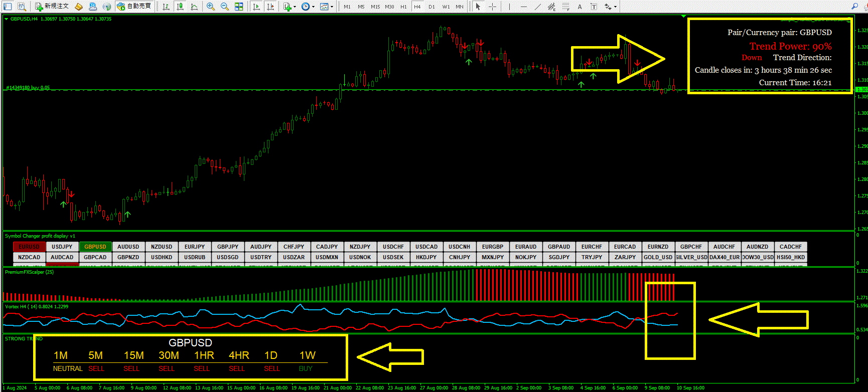Switch symbol to GBPJPY
The height and width of the screenshot is (392, 868).
(x=228, y=247)
